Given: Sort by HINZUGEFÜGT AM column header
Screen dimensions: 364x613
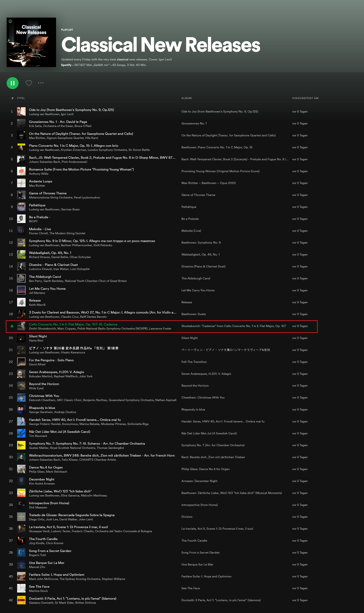Looking at the screenshot, I should pyautogui.click(x=305, y=98).
